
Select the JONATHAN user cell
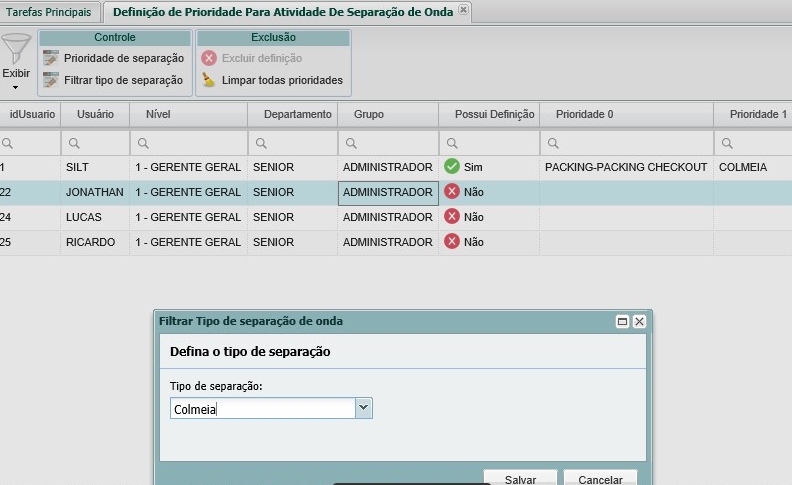tap(95, 192)
